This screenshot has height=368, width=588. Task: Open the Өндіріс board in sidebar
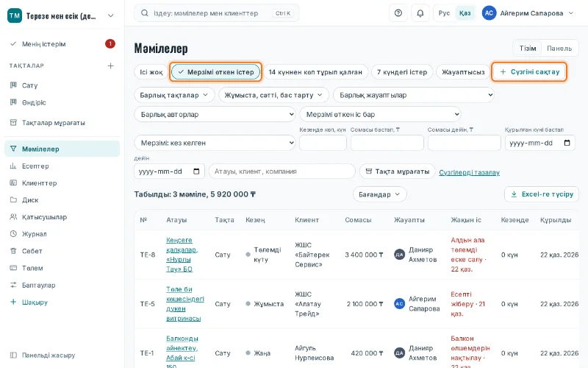click(x=34, y=102)
